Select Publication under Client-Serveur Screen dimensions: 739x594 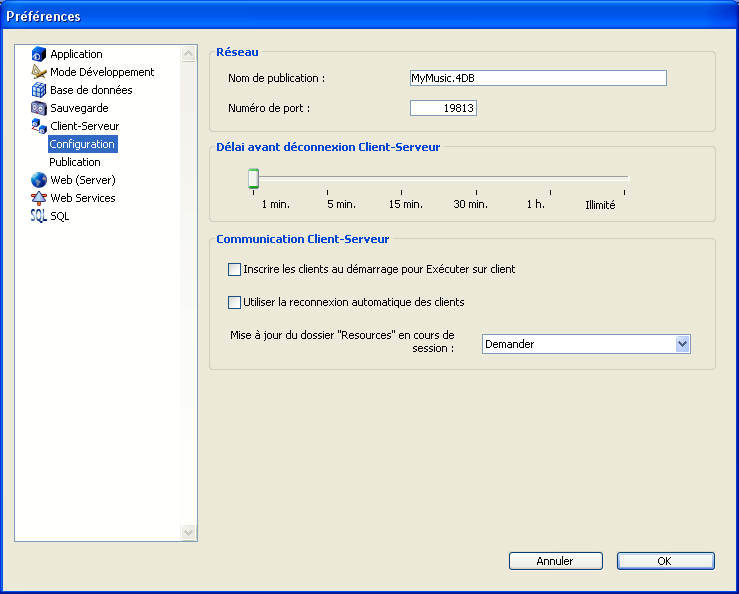point(75,162)
